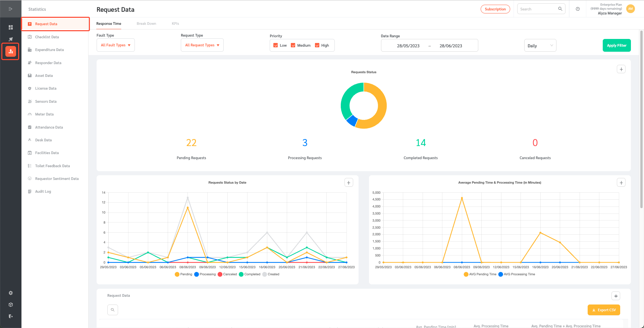Switch to the Break Down tab
The image size is (644, 328).
[x=146, y=24]
